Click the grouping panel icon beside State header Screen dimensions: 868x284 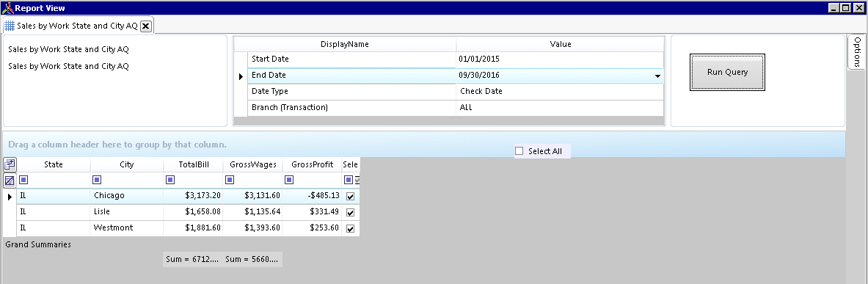coord(10,164)
